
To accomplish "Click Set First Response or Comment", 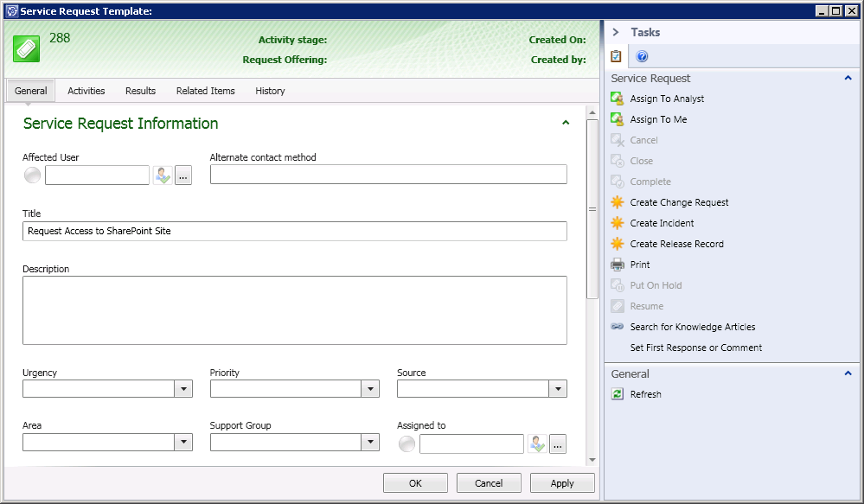I will click(x=696, y=348).
